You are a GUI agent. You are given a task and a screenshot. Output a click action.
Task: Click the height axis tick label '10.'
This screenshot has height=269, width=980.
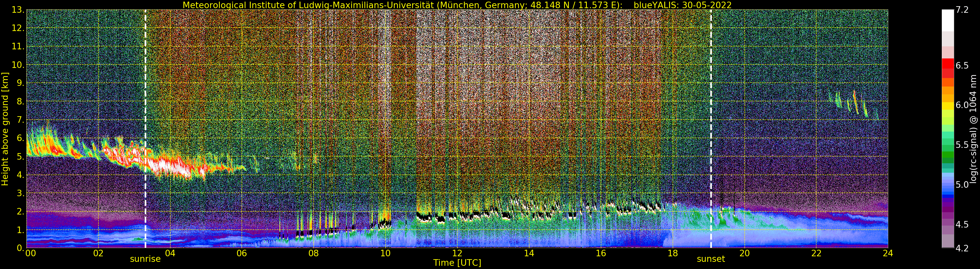click(x=18, y=65)
